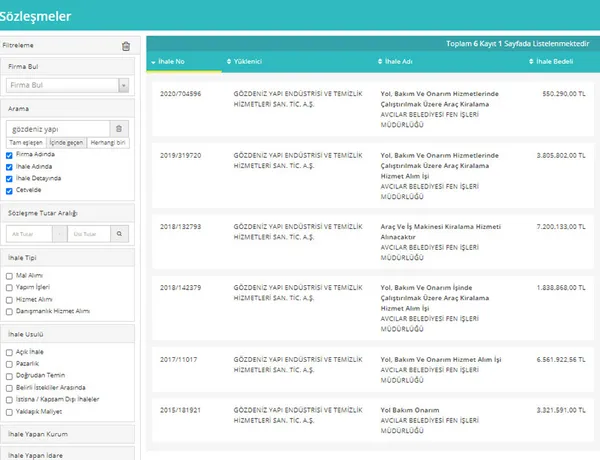Sort results by İhale Adı column
The height and width of the screenshot is (460, 600).
tap(395, 62)
